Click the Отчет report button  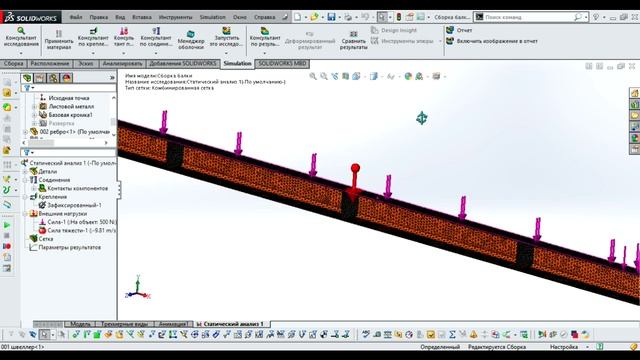pyautogui.click(x=459, y=30)
